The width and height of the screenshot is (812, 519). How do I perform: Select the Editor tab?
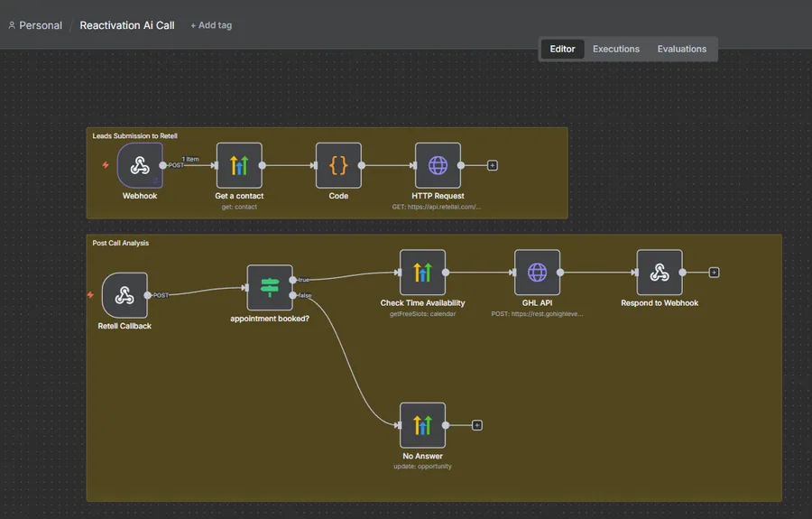[562, 49]
